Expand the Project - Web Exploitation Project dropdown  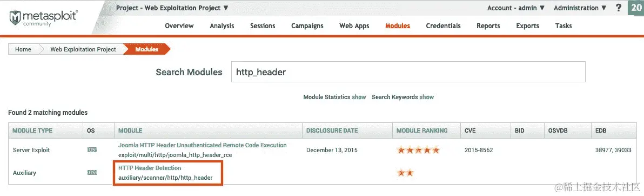coord(172,8)
